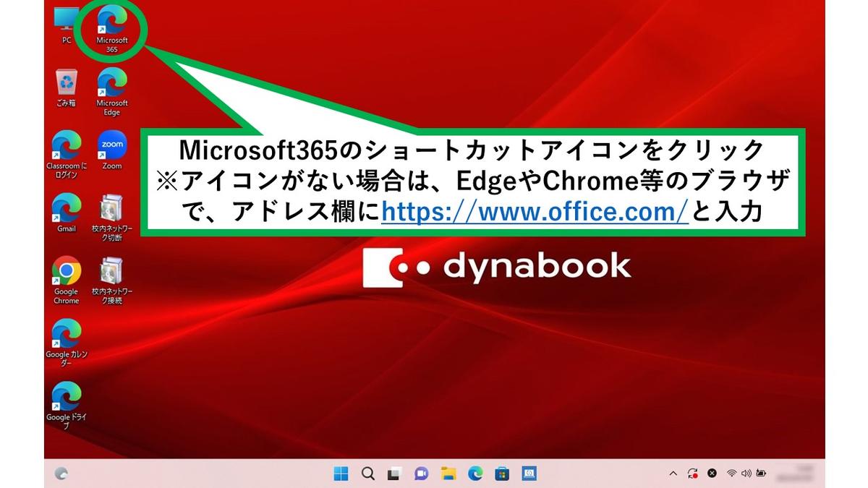This screenshot has height=488, width=868.
Task: Select the Microsoft Edge desktop shortcut
Action: 112,92
